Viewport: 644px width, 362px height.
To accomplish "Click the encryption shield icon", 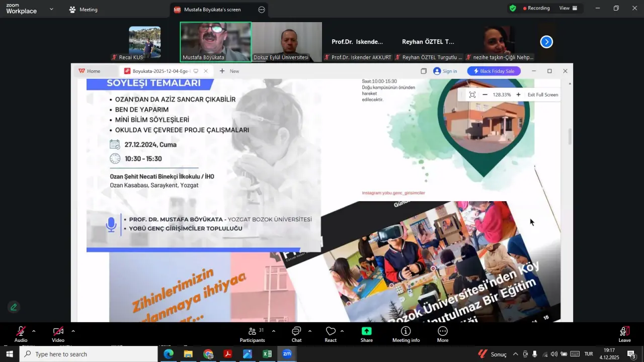I will tap(513, 8).
